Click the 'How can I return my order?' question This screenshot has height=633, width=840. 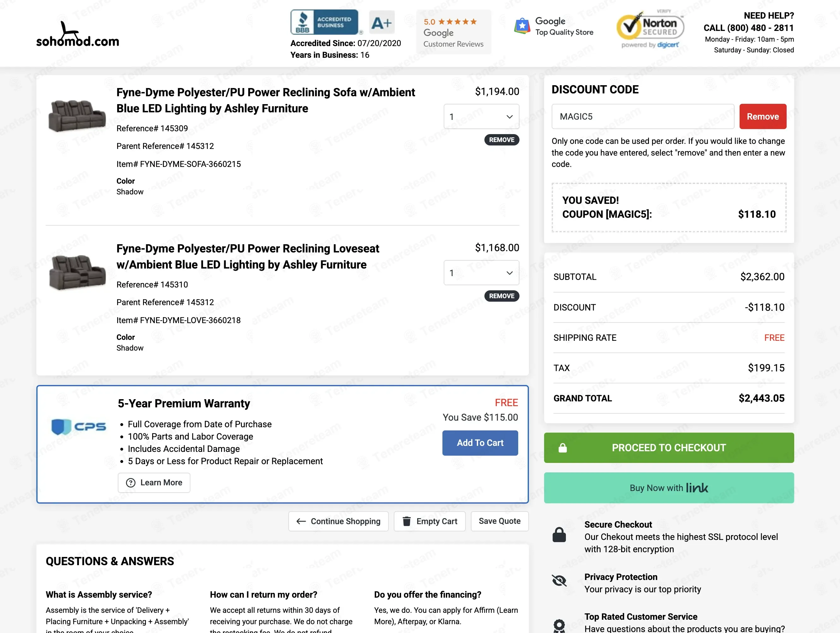pyautogui.click(x=264, y=595)
